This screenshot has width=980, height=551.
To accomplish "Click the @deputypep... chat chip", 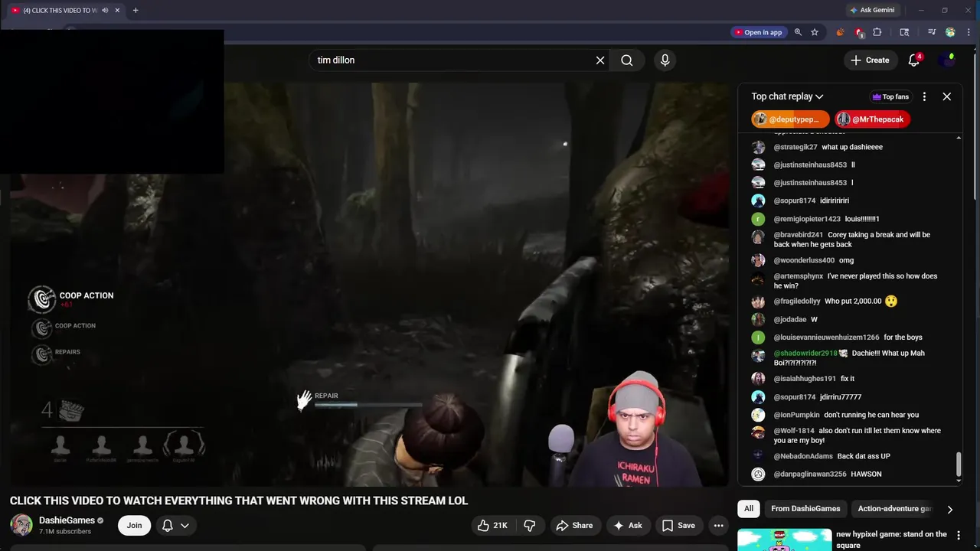I will pos(790,119).
